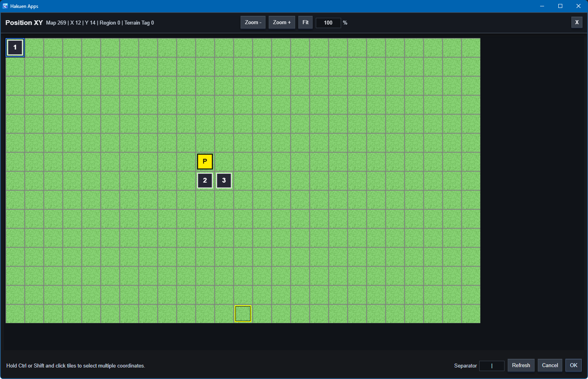Confirm the selection with OK
This screenshot has width=588, height=379.
click(x=574, y=366)
